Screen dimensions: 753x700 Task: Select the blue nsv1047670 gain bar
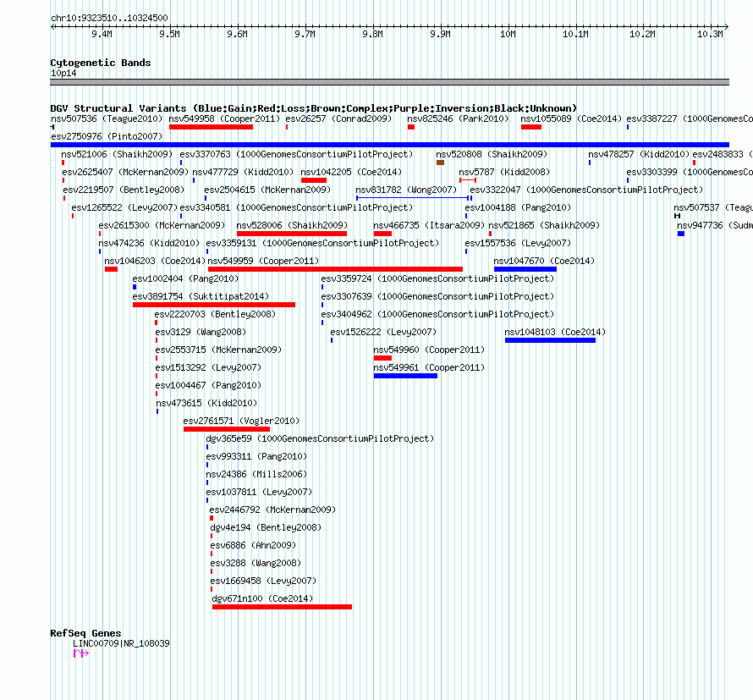pyautogui.click(x=525, y=269)
